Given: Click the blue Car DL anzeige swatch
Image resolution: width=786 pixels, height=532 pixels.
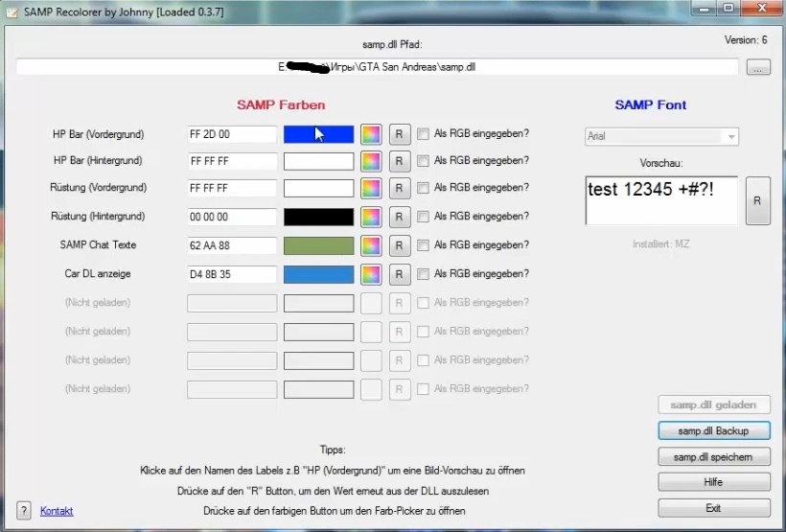Looking at the screenshot, I should pos(319,274).
